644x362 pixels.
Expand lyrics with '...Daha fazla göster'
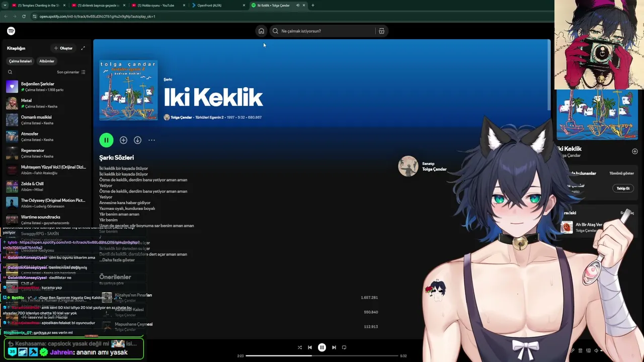click(117, 260)
